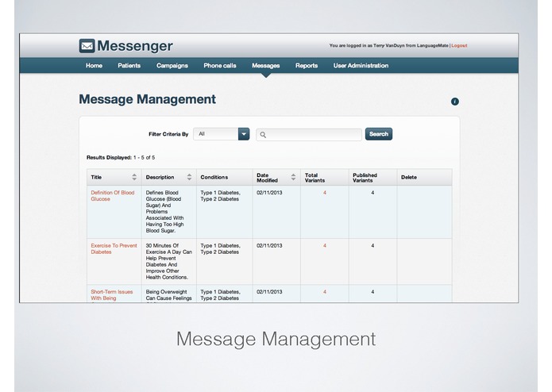Screen dimensions: 552x392
Task: Open the User Administration tab
Action: 361,66
